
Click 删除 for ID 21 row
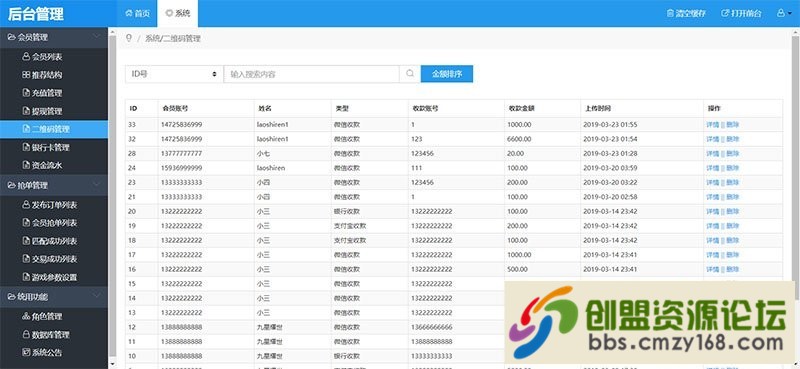click(x=733, y=196)
